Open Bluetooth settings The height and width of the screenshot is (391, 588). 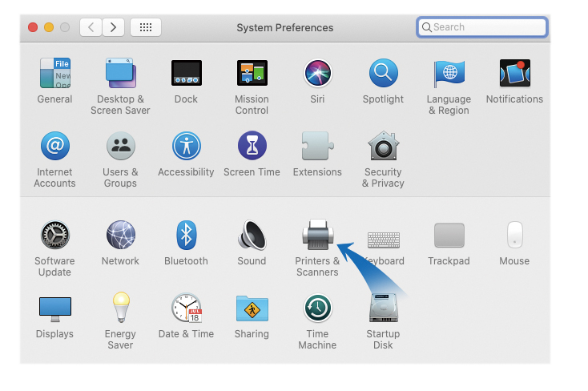tap(187, 235)
